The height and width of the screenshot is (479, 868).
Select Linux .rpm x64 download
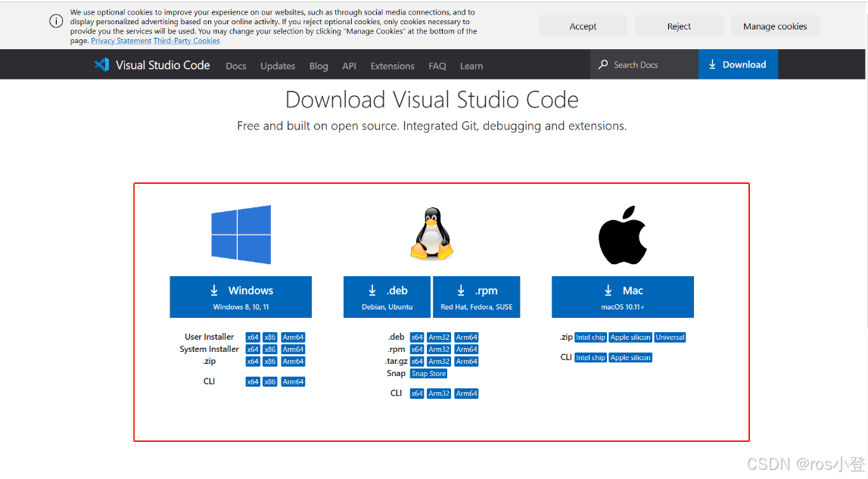pos(417,350)
